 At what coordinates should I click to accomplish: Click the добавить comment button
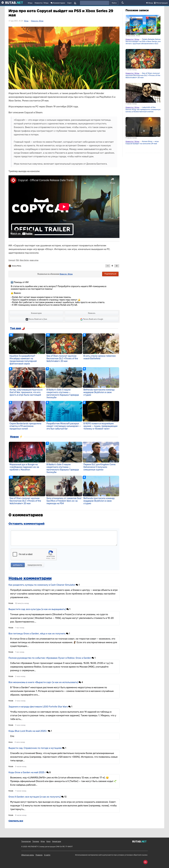pyautogui.click(x=17, y=565)
